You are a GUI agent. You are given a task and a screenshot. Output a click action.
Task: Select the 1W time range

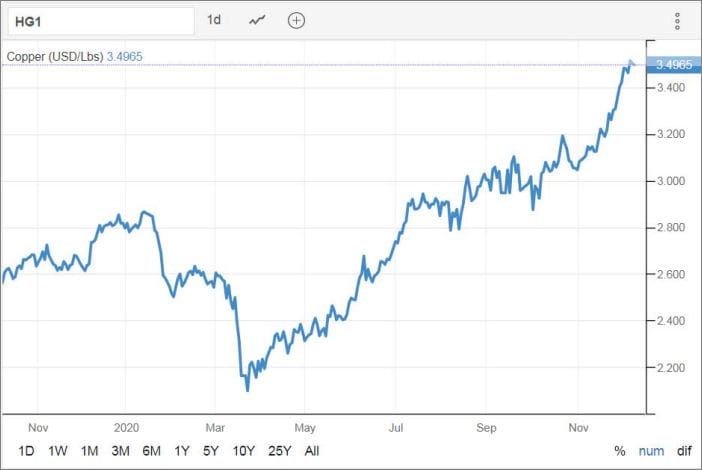58,451
